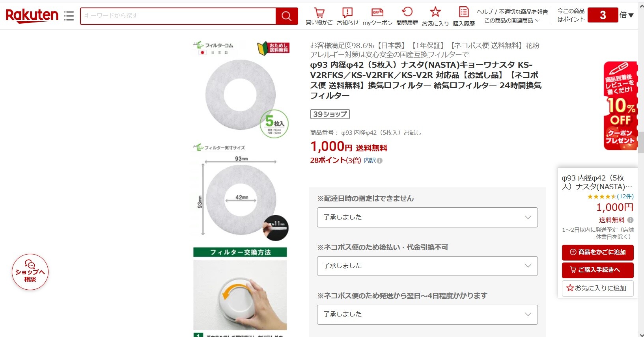Click 商品をかごに追加 button
644x337 pixels.
point(597,252)
